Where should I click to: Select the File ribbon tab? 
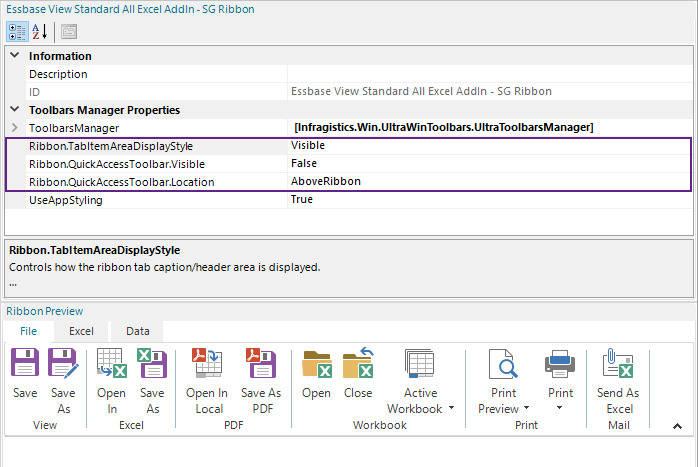click(x=28, y=331)
